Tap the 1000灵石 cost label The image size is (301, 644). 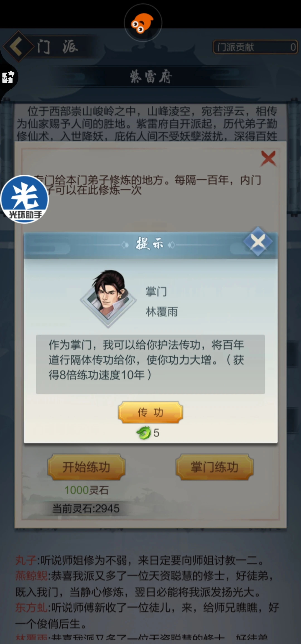[86, 490]
